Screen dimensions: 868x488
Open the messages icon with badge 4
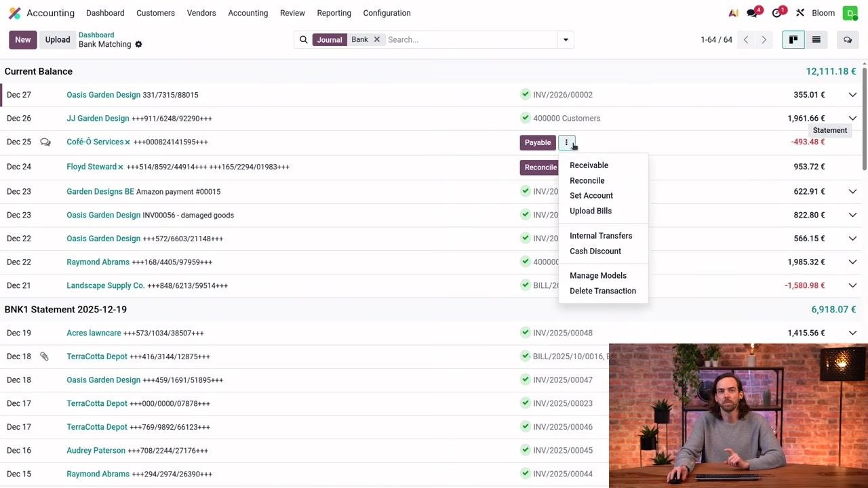(x=753, y=13)
